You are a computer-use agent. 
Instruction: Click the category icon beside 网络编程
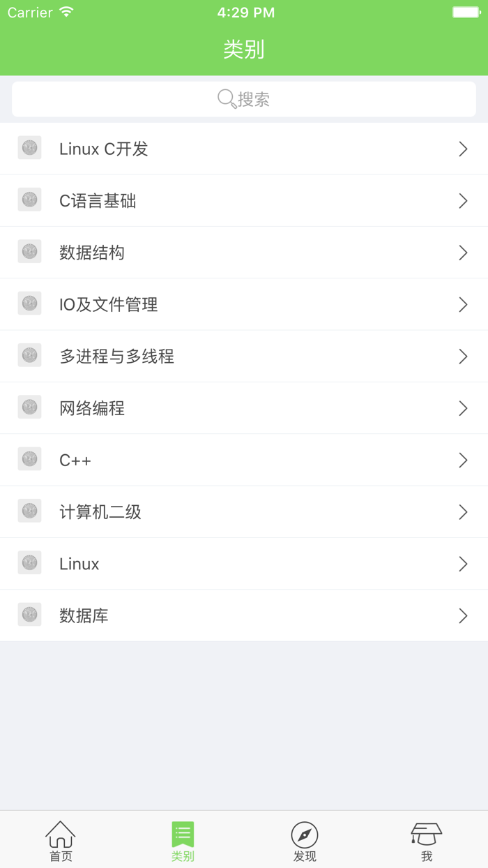pos(29,407)
